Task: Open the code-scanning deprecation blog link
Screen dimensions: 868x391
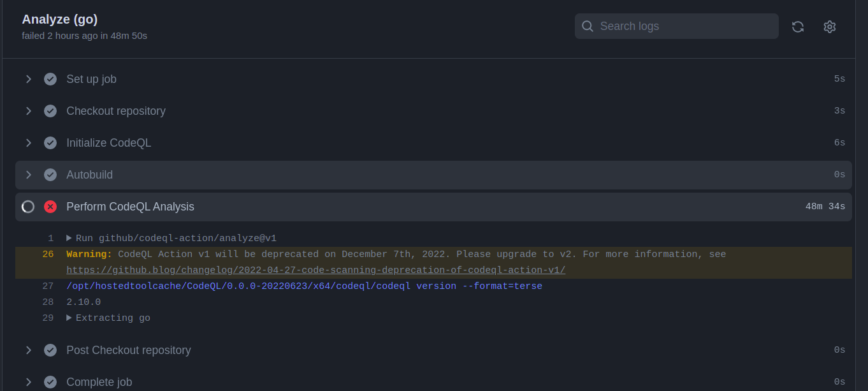Action: pyautogui.click(x=315, y=270)
